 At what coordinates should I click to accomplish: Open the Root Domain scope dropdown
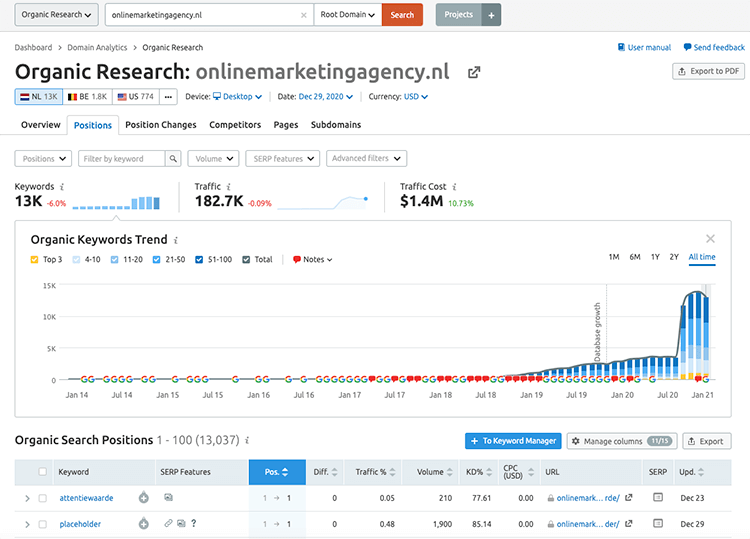tap(348, 15)
